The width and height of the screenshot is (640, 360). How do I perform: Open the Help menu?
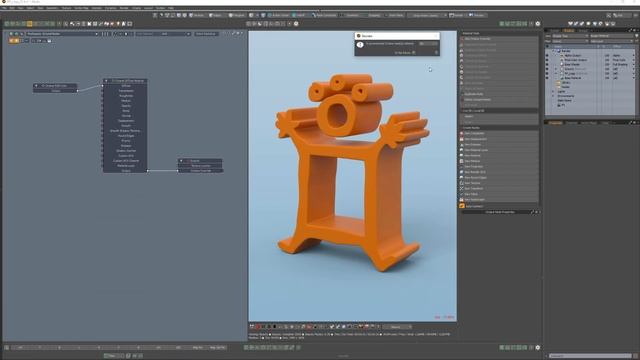[171, 8]
